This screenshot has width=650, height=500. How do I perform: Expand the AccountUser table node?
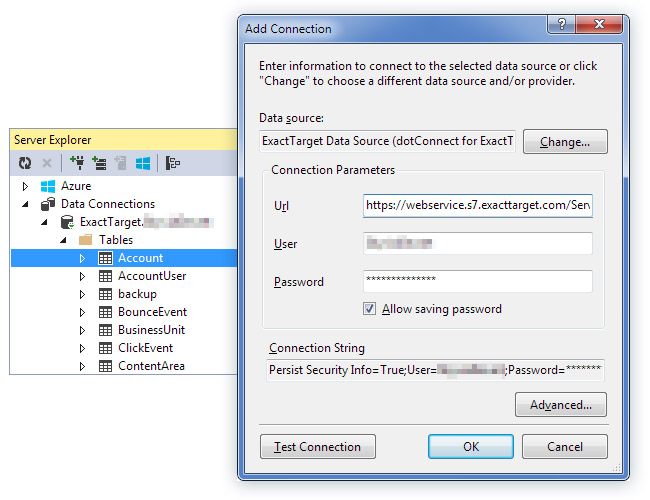83,276
